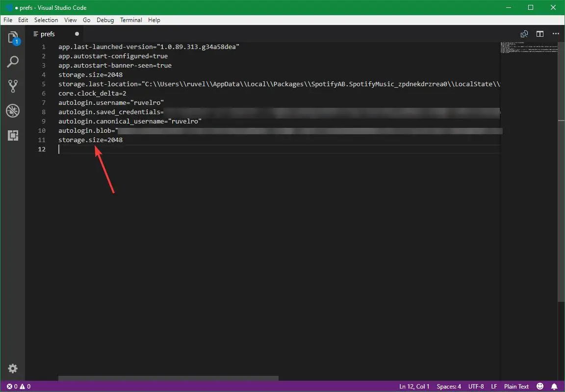Click the storage.last-location line

tap(279, 84)
